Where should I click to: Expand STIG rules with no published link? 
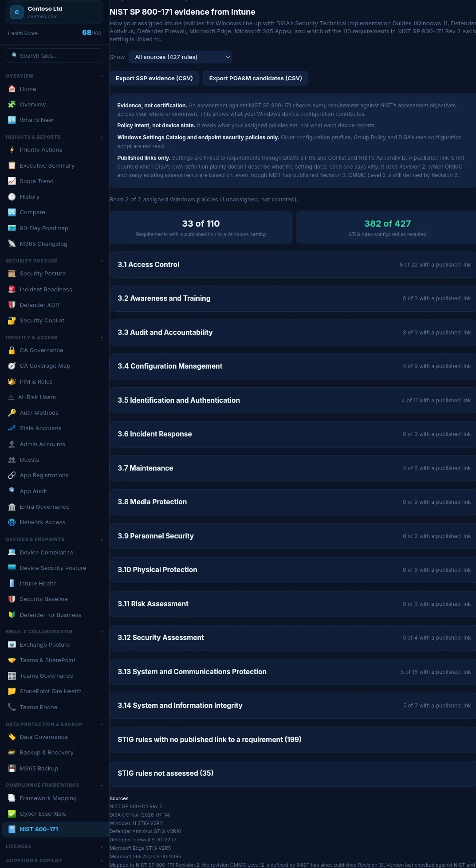coord(293,740)
